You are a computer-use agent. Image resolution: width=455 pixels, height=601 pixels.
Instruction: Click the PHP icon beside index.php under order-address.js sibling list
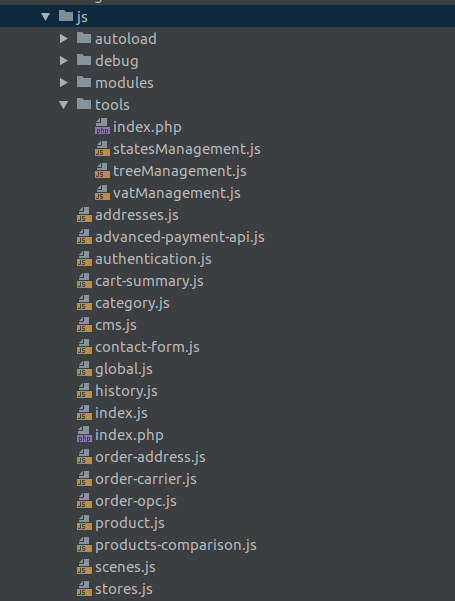[x=84, y=434]
